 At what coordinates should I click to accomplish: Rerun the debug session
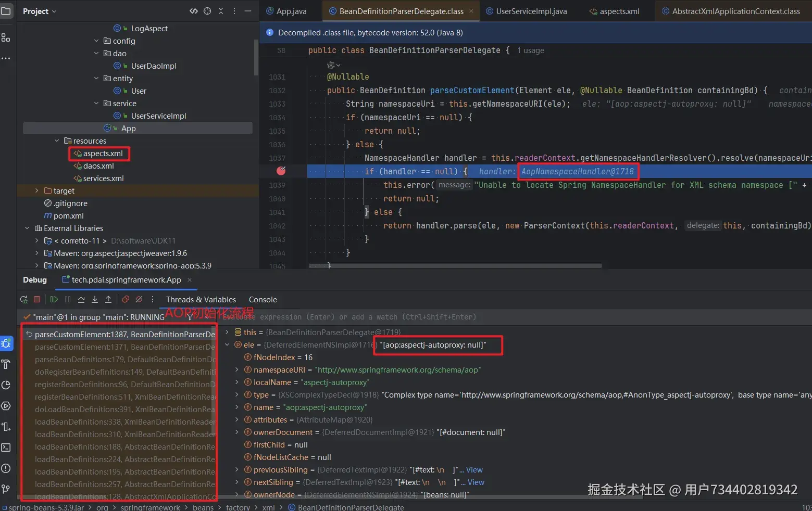coord(23,299)
